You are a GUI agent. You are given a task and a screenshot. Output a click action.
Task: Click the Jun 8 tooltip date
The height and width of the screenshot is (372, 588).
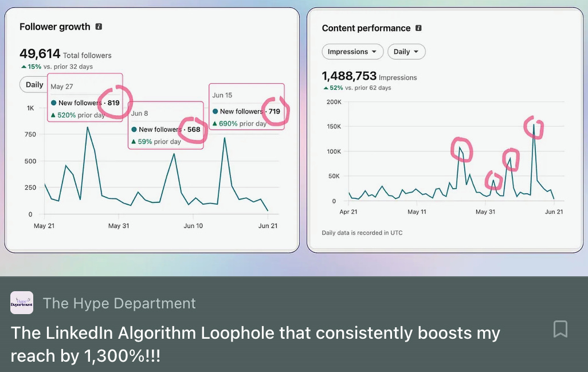[139, 113]
